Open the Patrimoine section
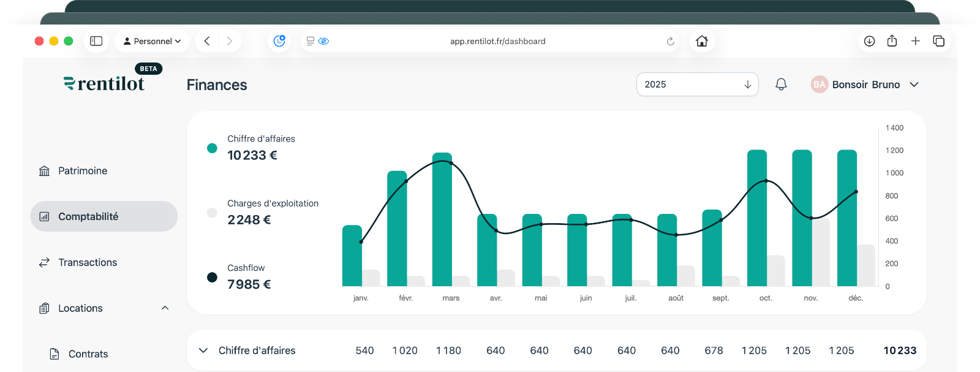The width and height of the screenshot is (980, 372). coord(82,171)
